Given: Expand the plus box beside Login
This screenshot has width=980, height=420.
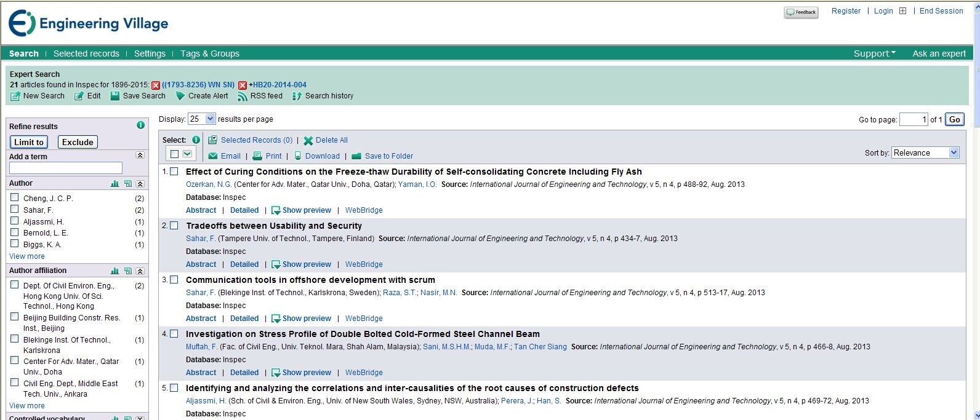Looking at the screenshot, I should (902, 11).
